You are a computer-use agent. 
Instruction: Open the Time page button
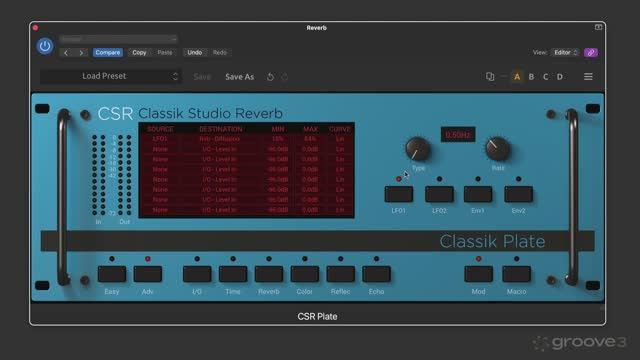coord(233,274)
